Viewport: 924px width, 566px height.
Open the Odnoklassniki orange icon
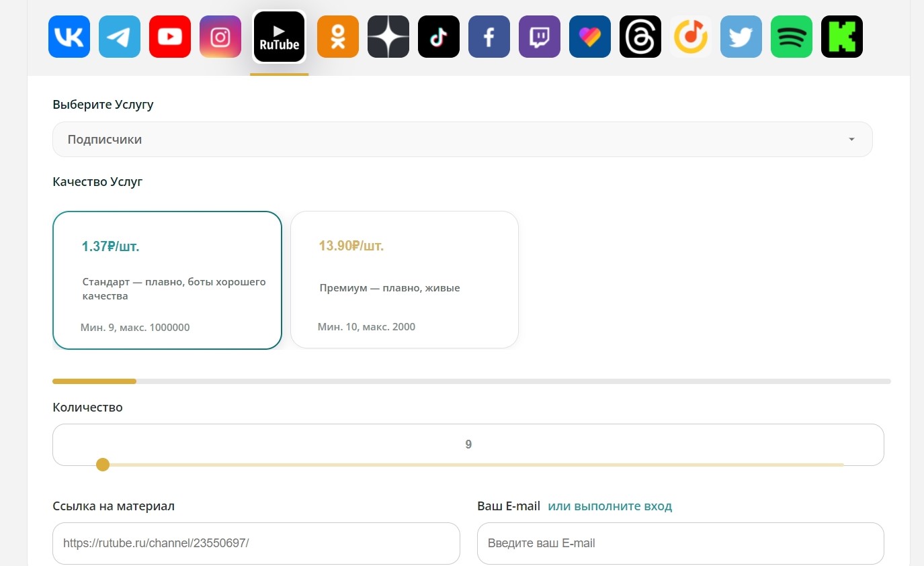pos(338,36)
